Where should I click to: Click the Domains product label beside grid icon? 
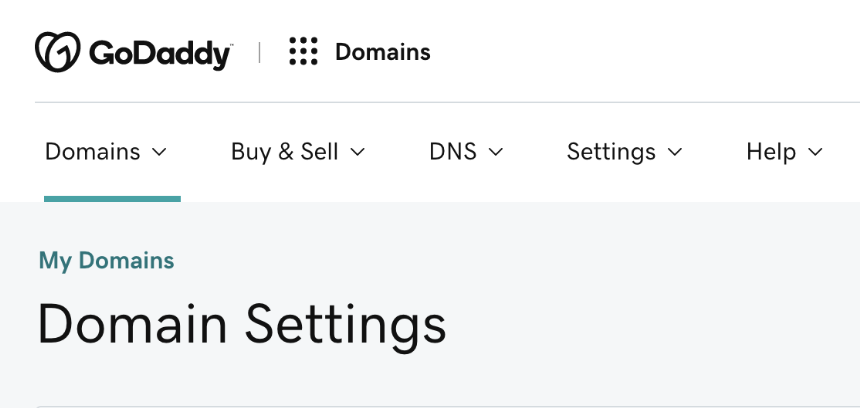pos(382,52)
